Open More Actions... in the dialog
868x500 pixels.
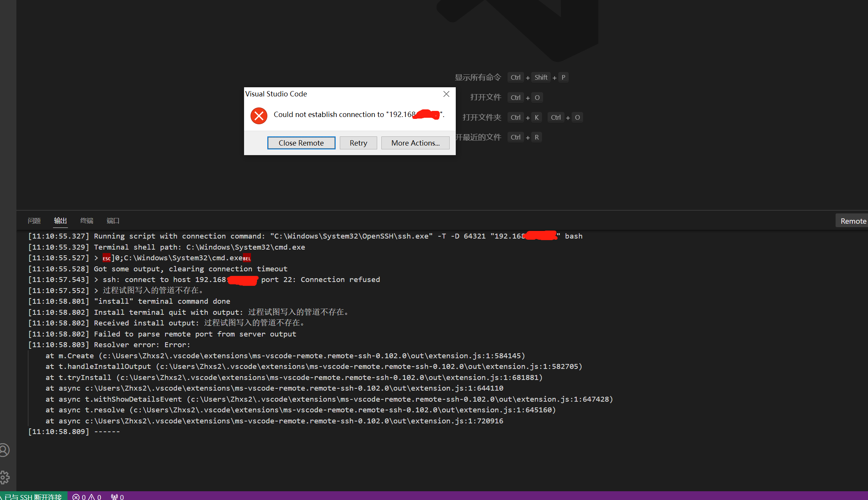point(415,143)
